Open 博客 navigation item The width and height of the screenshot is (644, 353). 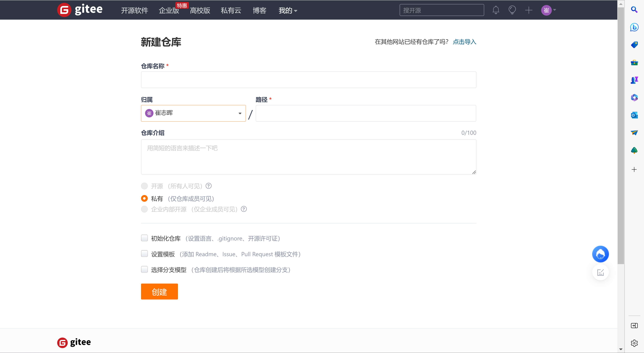pyautogui.click(x=259, y=11)
